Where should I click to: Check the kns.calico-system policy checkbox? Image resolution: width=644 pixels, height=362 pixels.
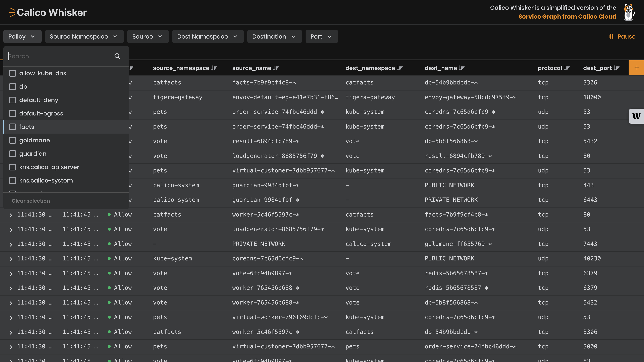coord(13,181)
